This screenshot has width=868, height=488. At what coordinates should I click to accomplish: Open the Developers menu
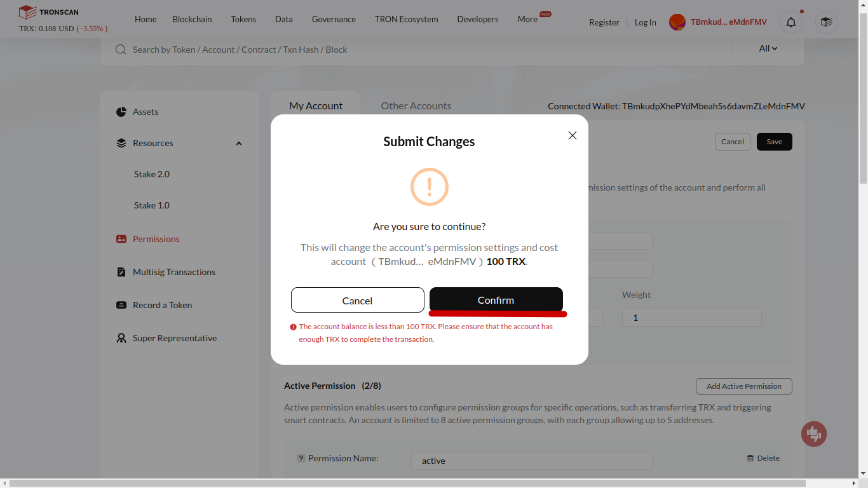tap(478, 19)
